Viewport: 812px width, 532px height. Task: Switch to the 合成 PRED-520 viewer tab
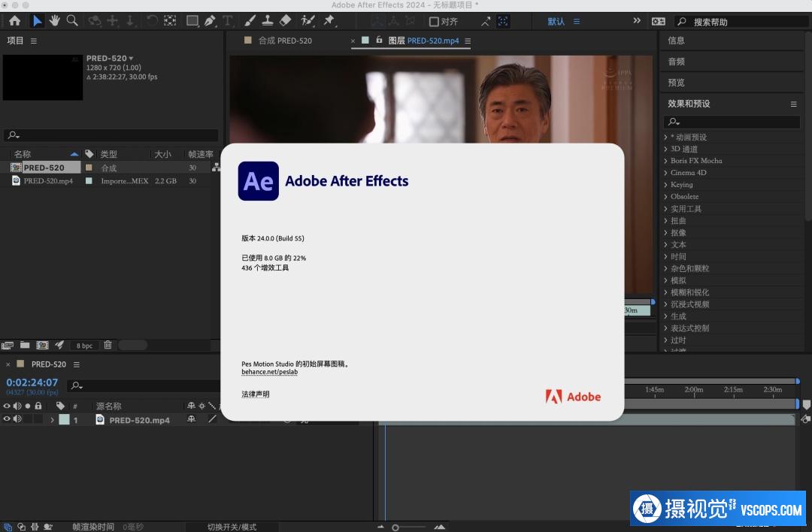286,41
